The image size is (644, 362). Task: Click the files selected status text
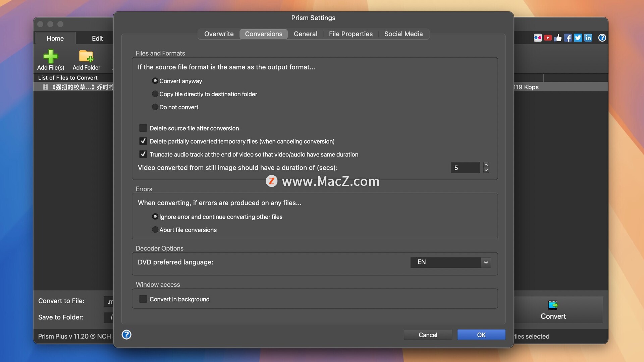point(531,336)
